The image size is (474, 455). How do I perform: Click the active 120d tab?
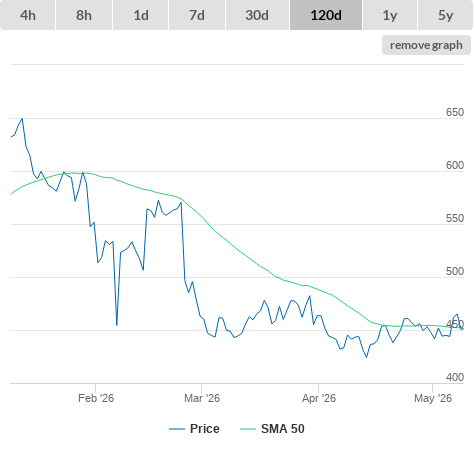(326, 15)
